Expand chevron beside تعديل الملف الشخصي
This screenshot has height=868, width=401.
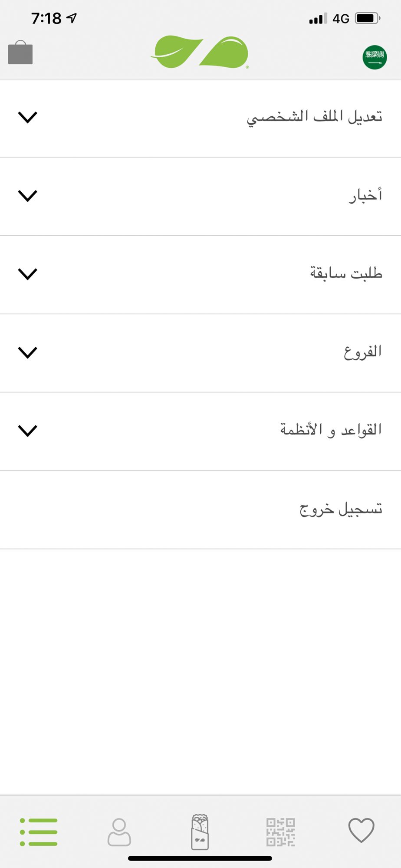pos(27,117)
